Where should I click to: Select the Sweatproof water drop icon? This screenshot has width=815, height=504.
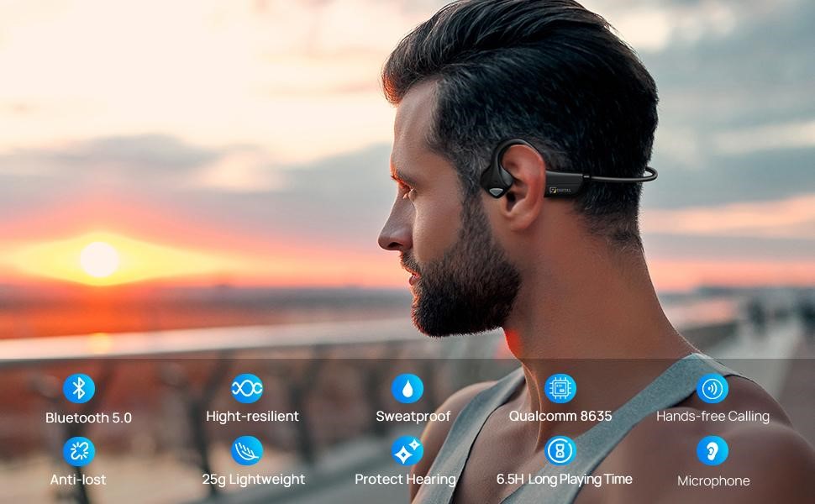[x=407, y=388]
